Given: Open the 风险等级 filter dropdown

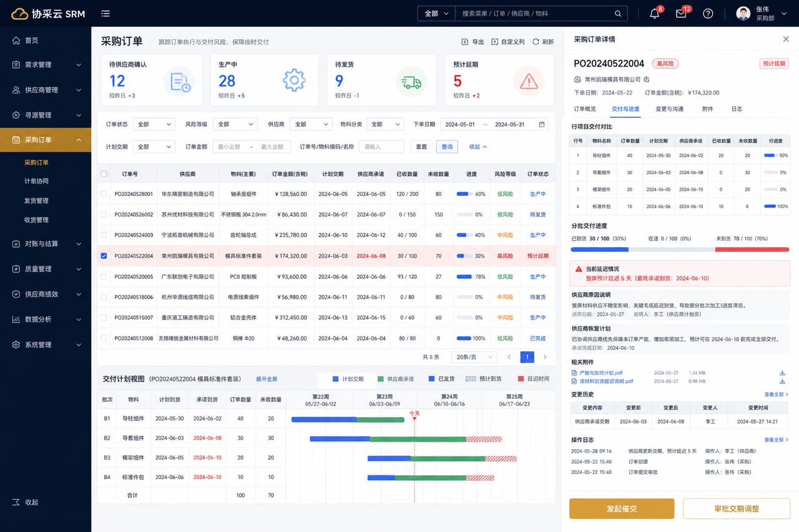Looking at the screenshot, I should pyautogui.click(x=235, y=124).
